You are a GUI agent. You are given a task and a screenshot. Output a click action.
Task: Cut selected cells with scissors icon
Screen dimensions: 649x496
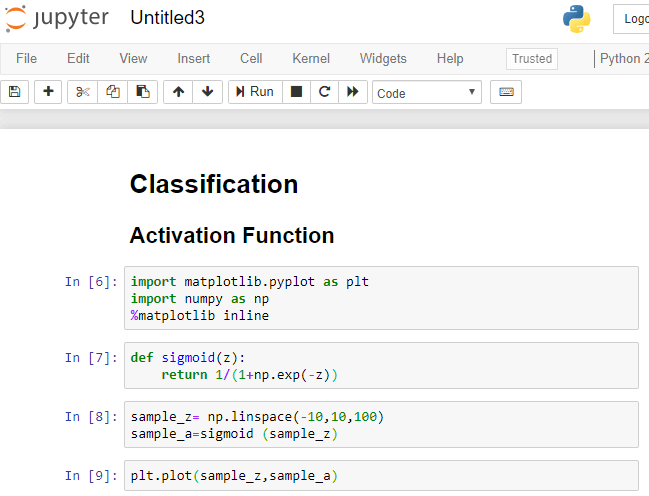(x=83, y=92)
